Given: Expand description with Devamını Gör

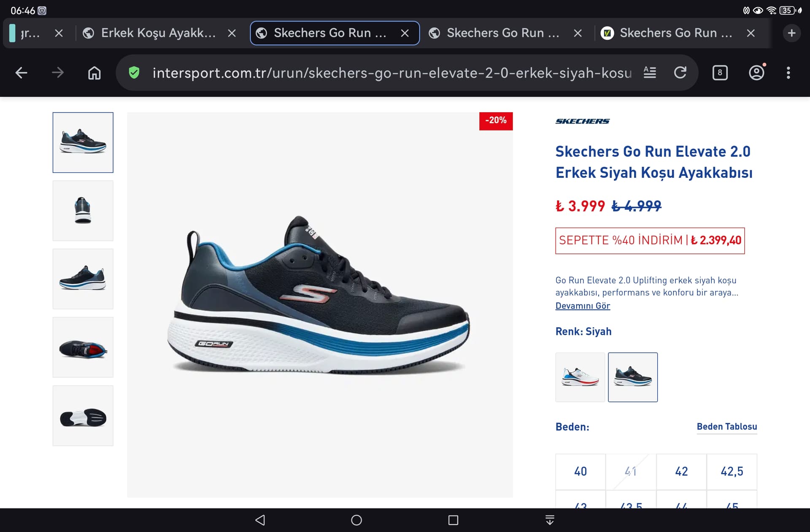Looking at the screenshot, I should 583,306.
